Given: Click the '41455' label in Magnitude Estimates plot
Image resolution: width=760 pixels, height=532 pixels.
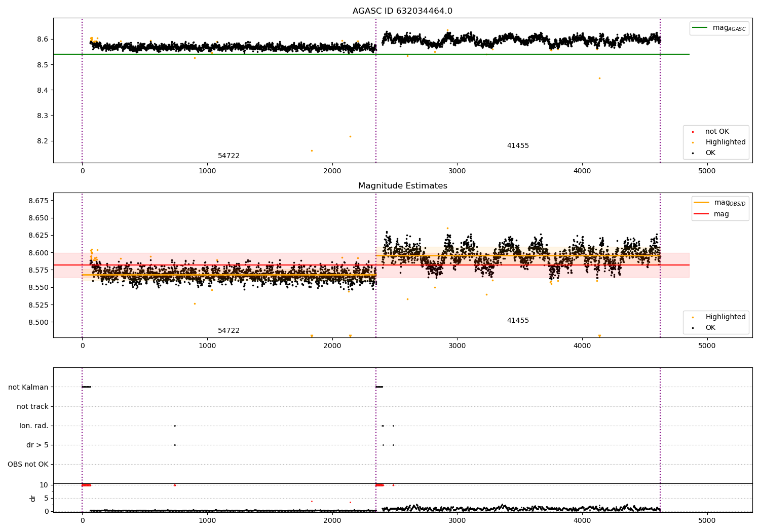Looking at the screenshot, I should [x=518, y=321].
